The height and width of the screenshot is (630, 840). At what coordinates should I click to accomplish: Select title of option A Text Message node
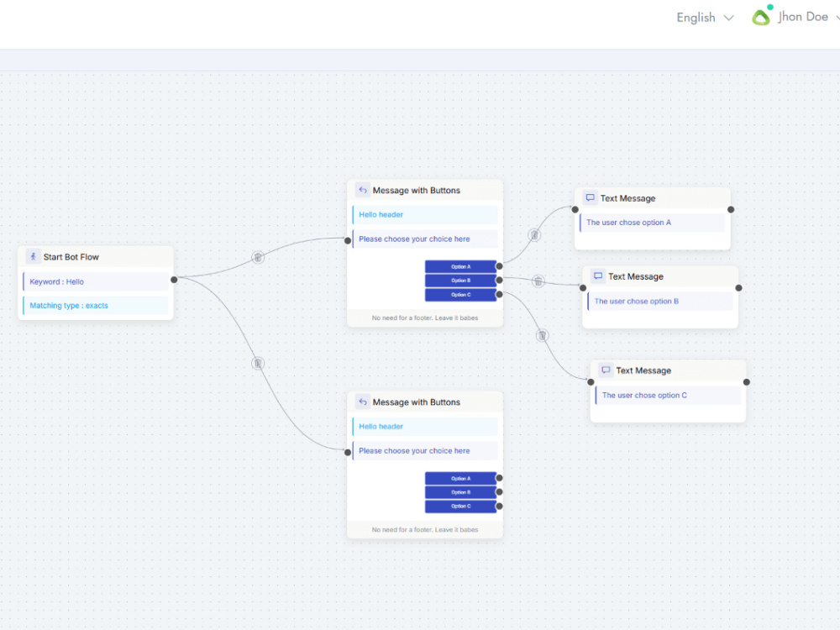[x=627, y=198]
